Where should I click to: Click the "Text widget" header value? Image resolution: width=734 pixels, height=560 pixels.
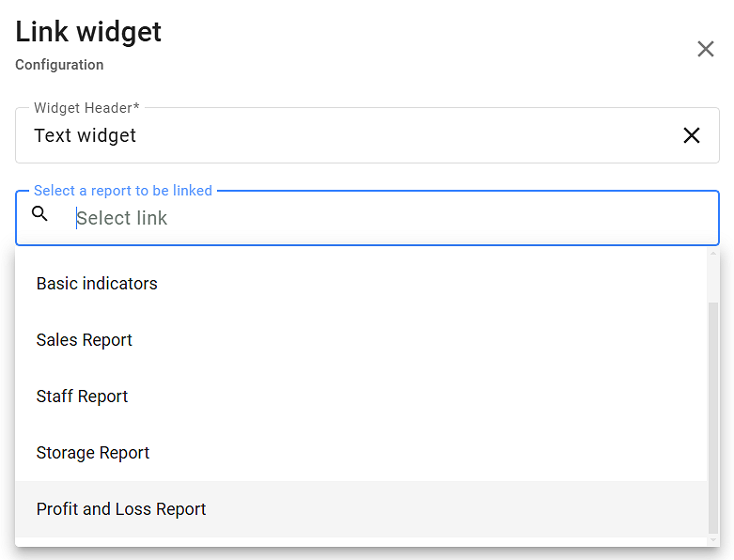point(86,135)
